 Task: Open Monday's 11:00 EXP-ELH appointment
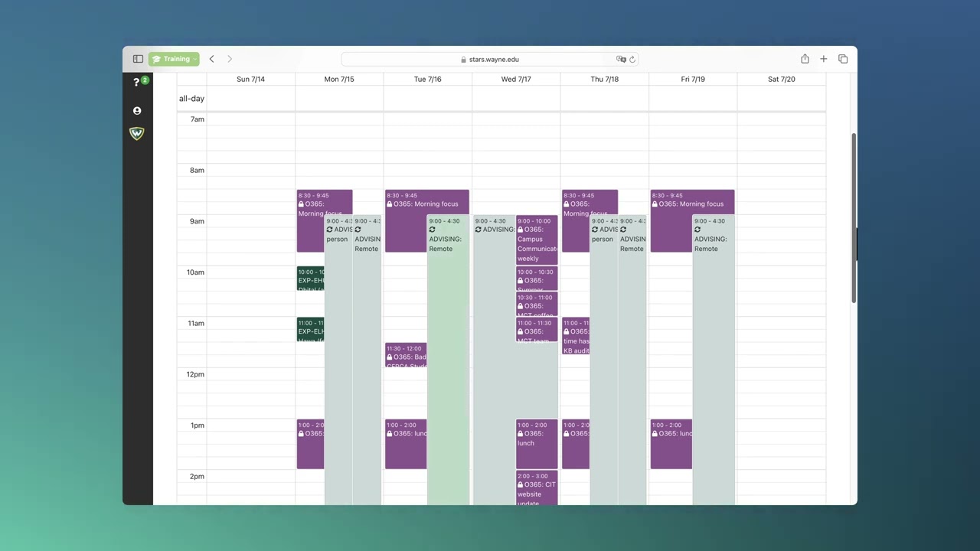310,330
